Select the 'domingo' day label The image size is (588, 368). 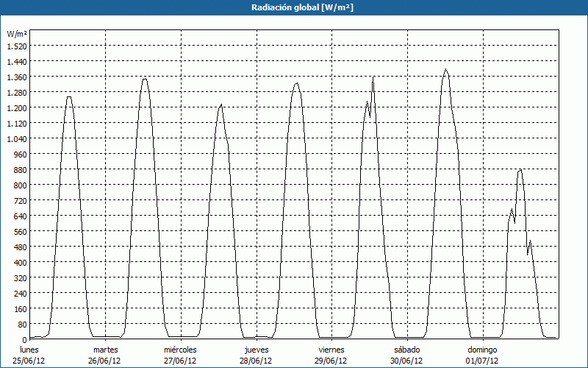tap(482, 350)
